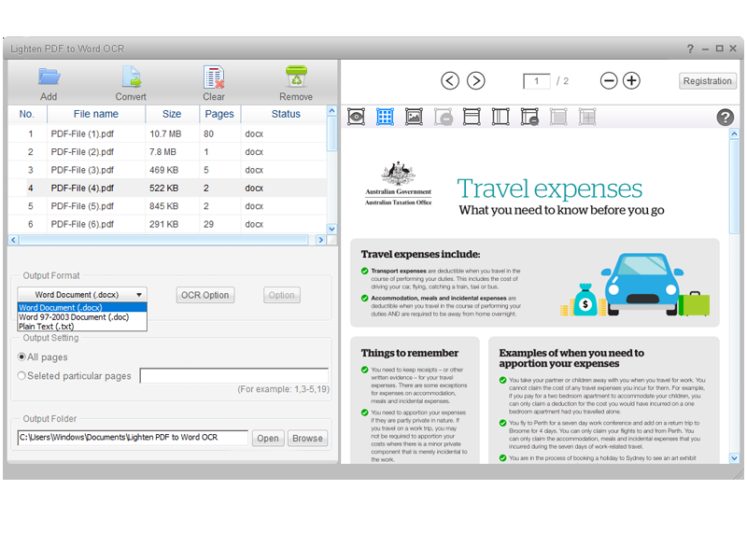
Task: Select the Selected particular pages option
Action: (x=21, y=373)
